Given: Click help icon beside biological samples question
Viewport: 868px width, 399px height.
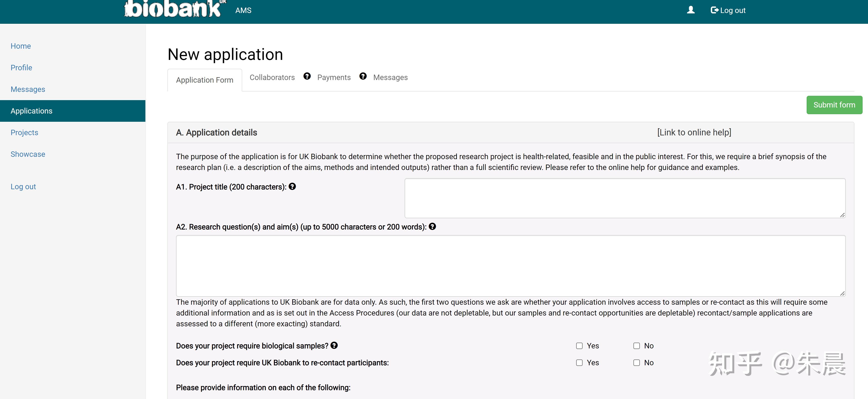Looking at the screenshot, I should pyautogui.click(x=334, y=345).
